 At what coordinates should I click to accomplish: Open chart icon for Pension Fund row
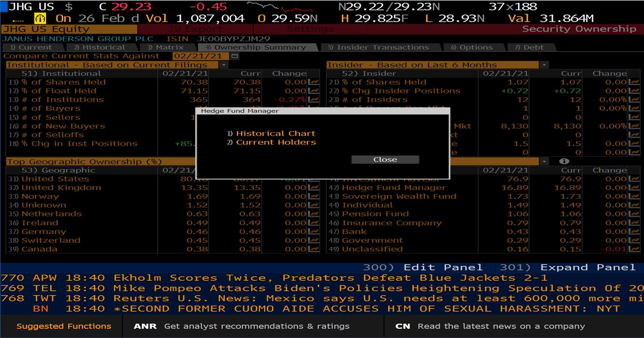[x=634, y=214]
